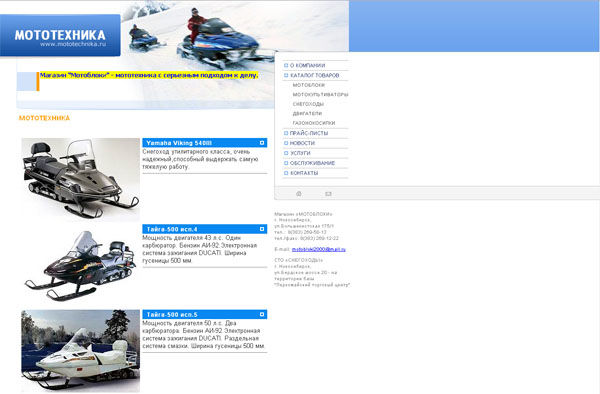Click the www.mototechnika.ru URL in logo

click(73, 44)
